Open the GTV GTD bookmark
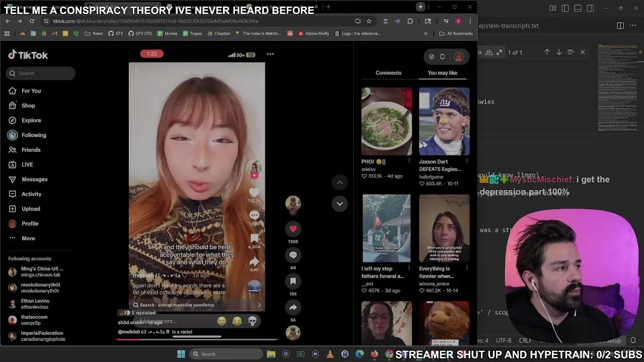This screenshot has height=362, width=644. click(140, 34)
